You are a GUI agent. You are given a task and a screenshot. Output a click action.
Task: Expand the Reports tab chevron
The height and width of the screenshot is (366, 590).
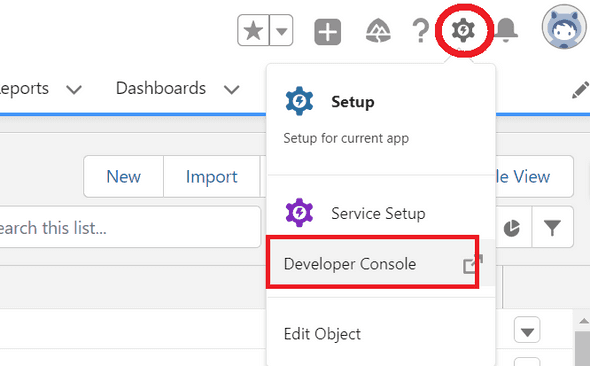tap(74, 90)
